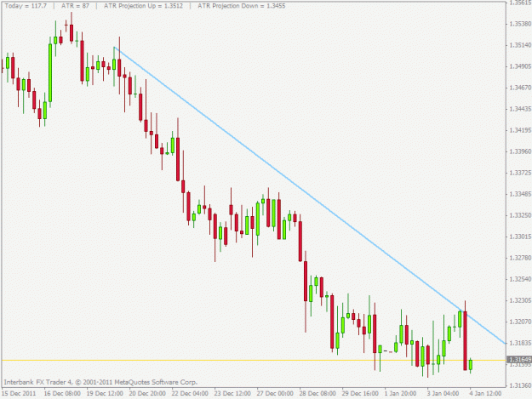Click the 1.35140 price axis label
The width and height of the screenshot is (532, 399).
tap(520, 45)
